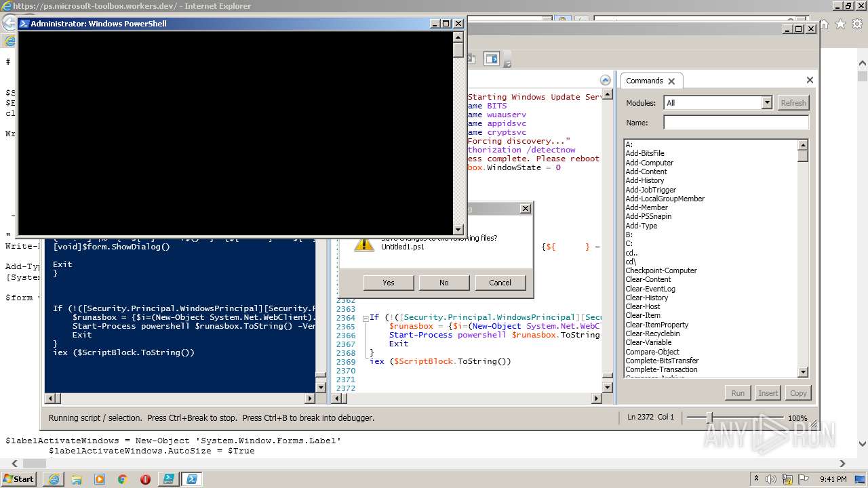
Task: Click the scroll-right arrow of the ISE script pane
Action: click(x=597, y=399)
